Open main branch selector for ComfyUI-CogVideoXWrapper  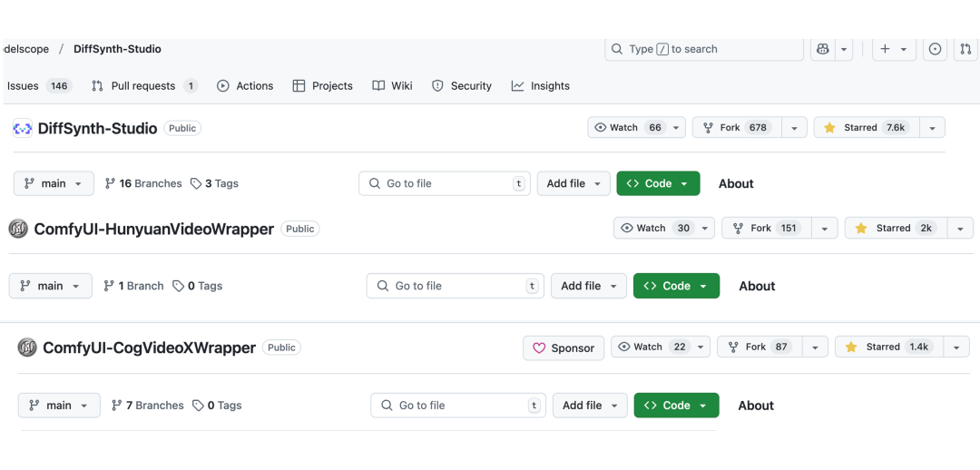(x=59, y=405)
